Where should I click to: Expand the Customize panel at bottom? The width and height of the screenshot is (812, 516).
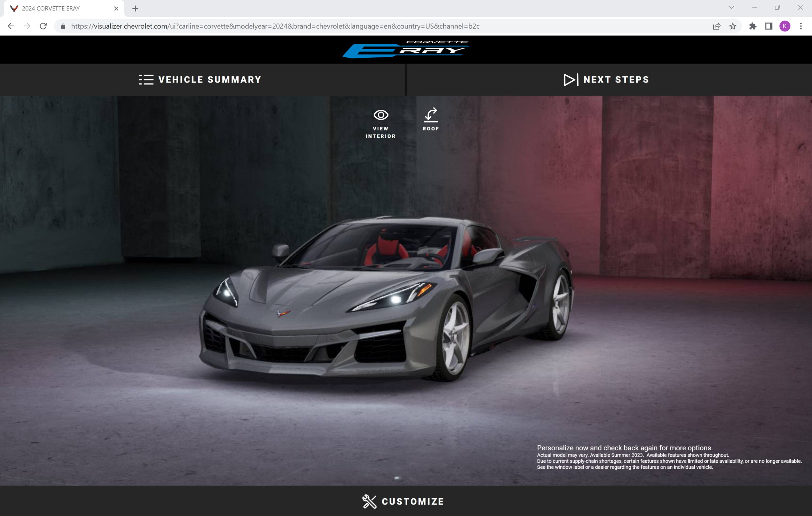pos(403,501)
